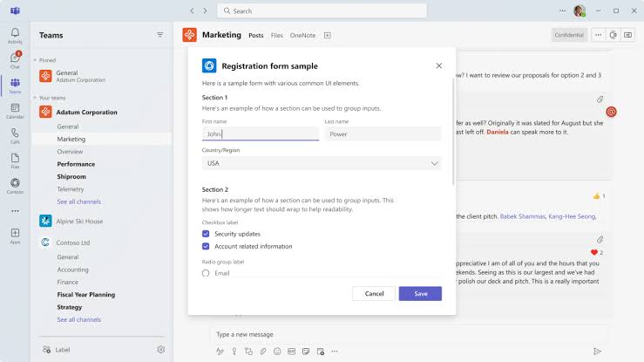
Task: Add a tab to Marketing channel
Action: 328,36
